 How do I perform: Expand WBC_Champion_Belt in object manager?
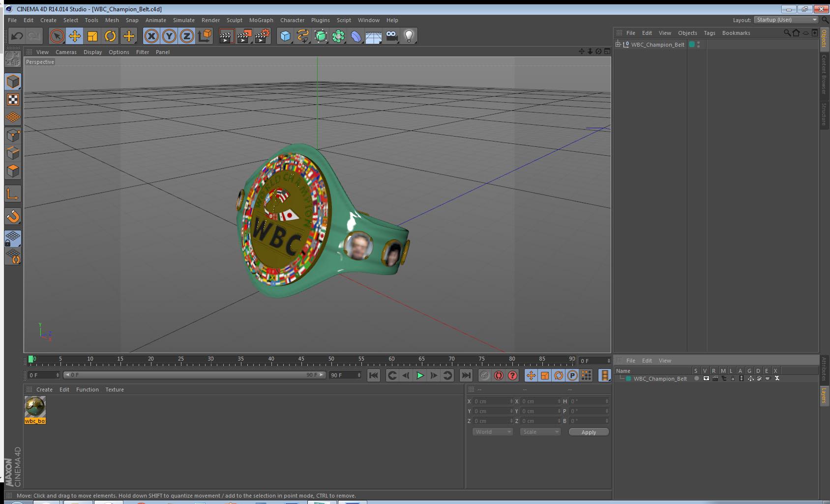point(618,44)
